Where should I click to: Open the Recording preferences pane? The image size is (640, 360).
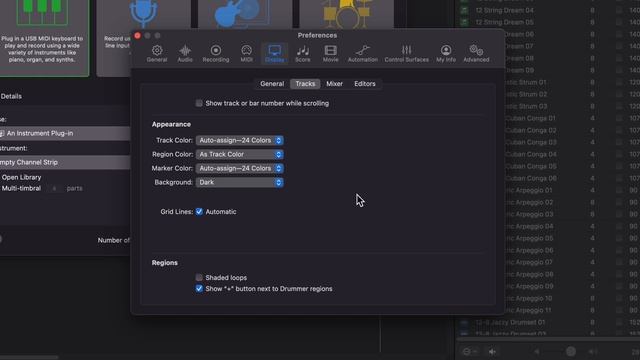pos(216,53)
